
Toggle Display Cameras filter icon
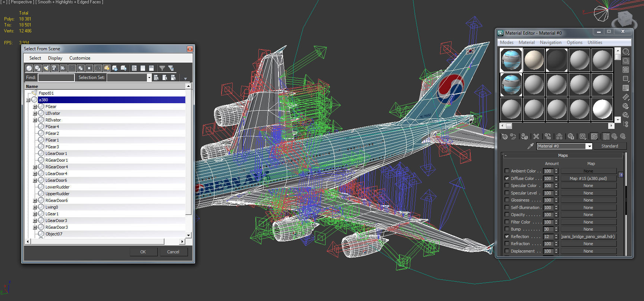(x=55, y=68)
